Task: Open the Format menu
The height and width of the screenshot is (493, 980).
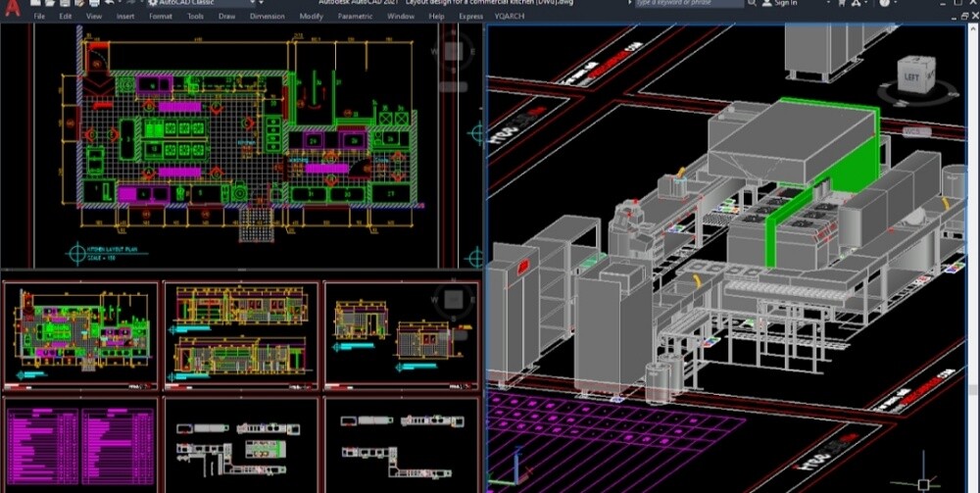Action: click(x=161, y=17)
